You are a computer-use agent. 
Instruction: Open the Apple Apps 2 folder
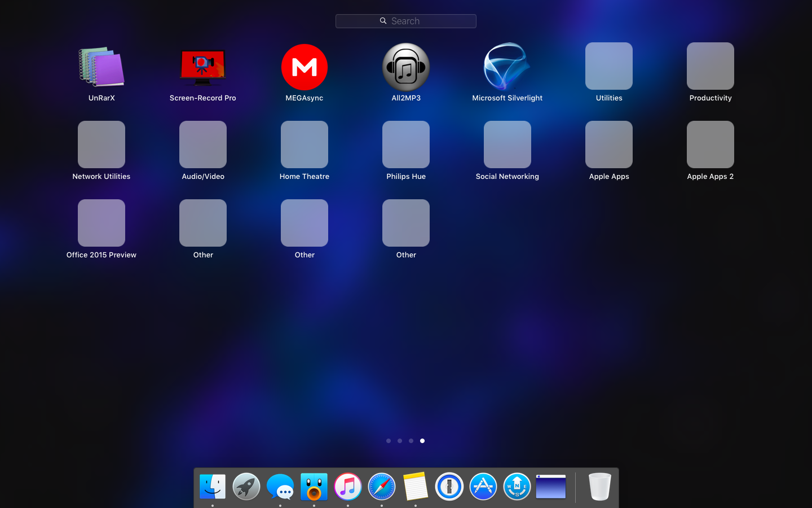click(x=710, y=144)
